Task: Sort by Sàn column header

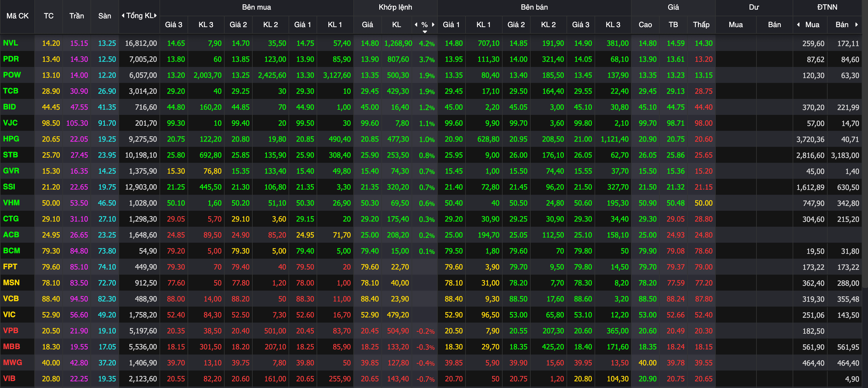Action: 104,16
